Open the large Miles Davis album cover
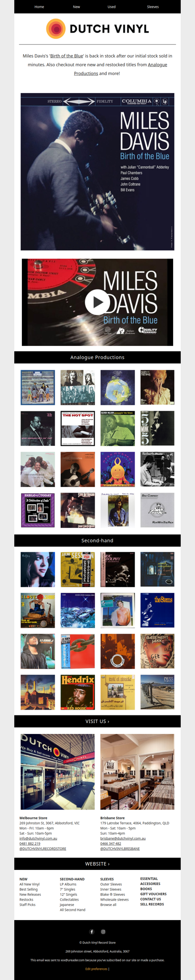 point(97,172)
